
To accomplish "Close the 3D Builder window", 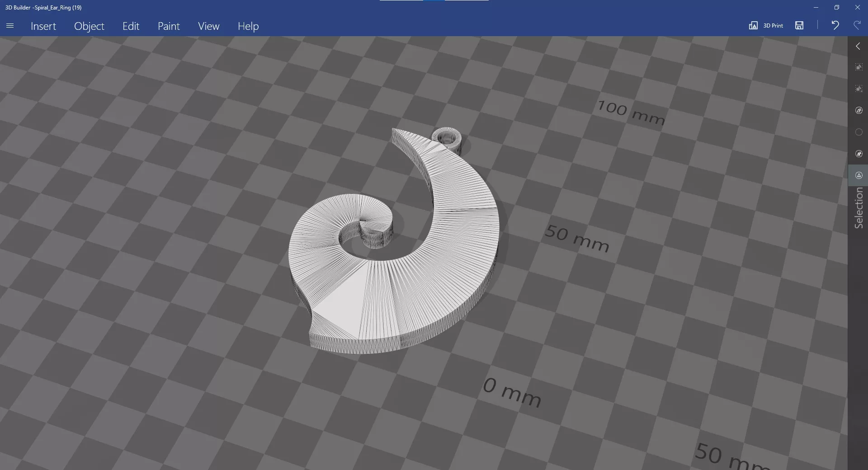I will coord(857,7).
